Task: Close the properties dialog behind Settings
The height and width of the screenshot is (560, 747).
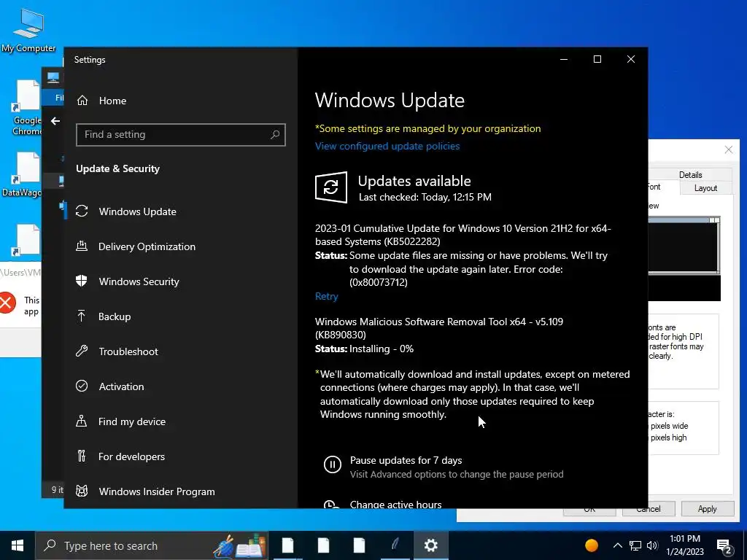Action: [x=729, y=150]
